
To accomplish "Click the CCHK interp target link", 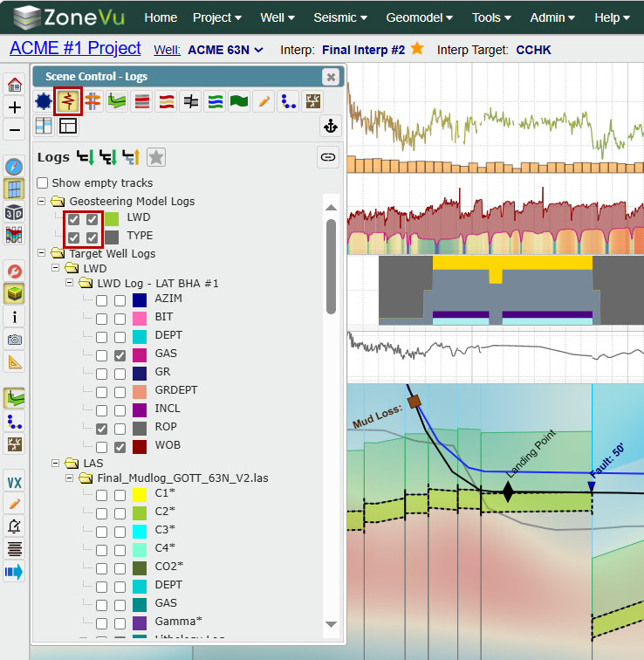I will click(x=533, y=50).
